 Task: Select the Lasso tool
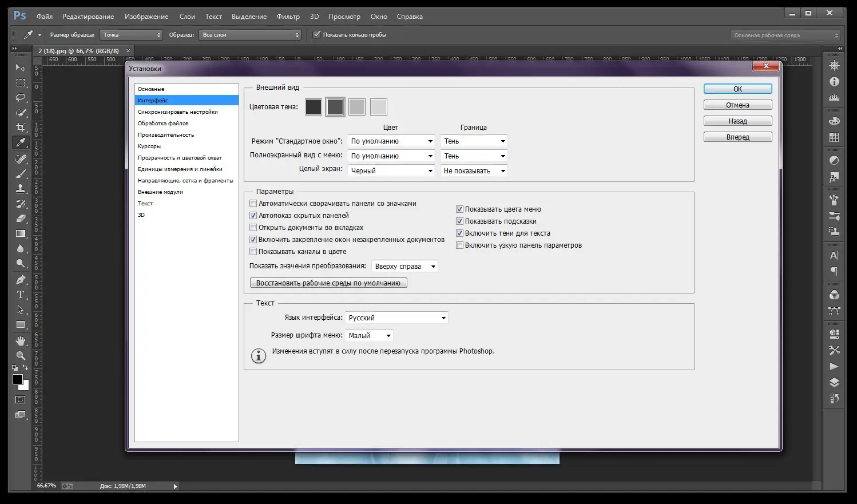tap(21, 98)
